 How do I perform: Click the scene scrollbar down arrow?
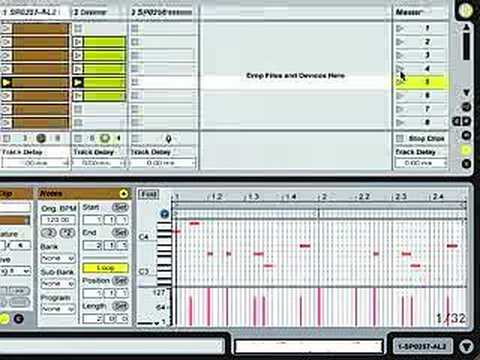point(467,92)
